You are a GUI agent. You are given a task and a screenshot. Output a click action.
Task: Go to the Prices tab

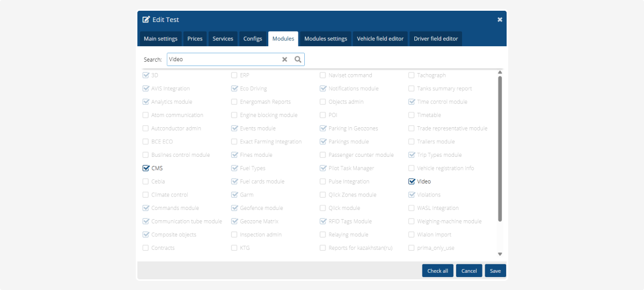[x=195, y=39]
